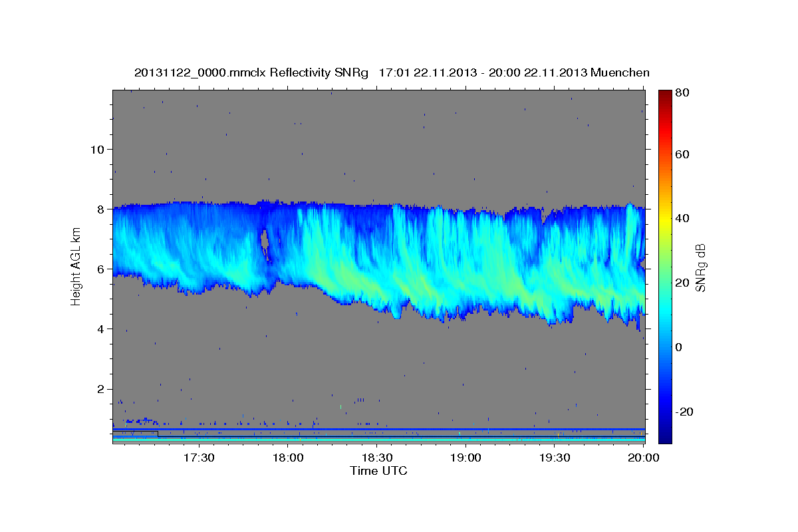Click the 19:00 time tick label
Viewport: 798px width, 532px height.
point(465,458)
